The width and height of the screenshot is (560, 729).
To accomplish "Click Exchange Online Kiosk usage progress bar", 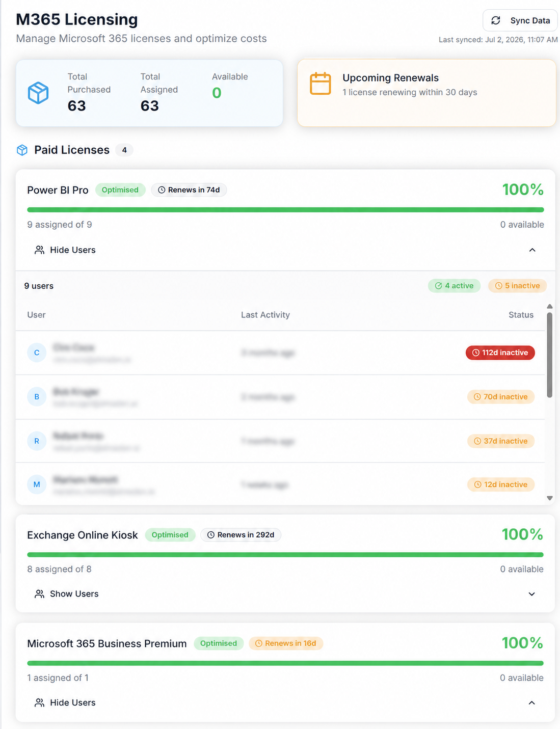I will pos(285,555).
